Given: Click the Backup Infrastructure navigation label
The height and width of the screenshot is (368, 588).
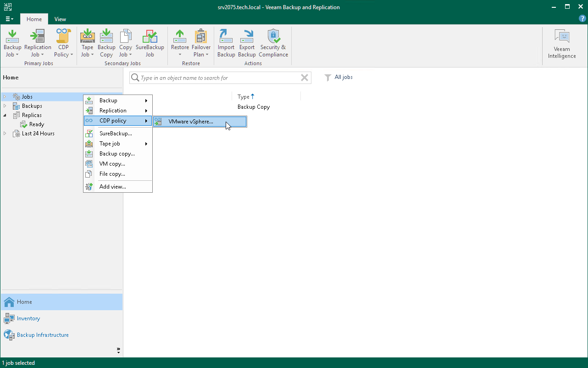Looking at the screenshot, I should pos(43,335).
